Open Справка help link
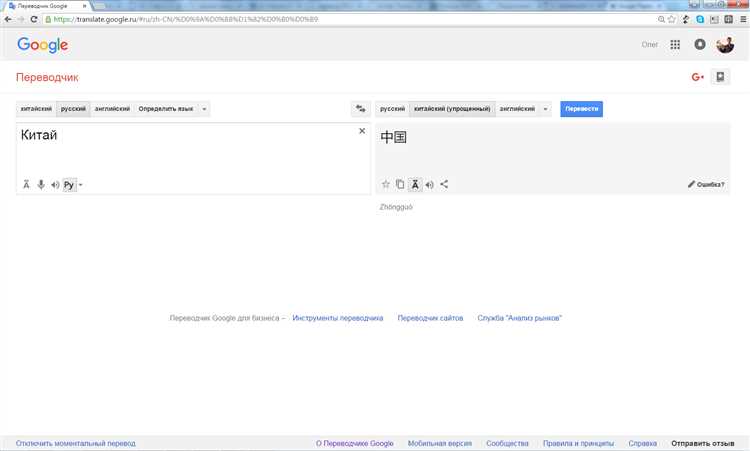750x451 pixels. pyautogui.click(x=642, y=443)
